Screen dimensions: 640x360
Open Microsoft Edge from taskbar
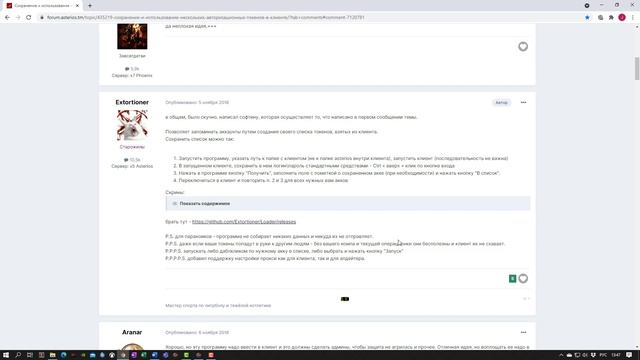(64, 355)
